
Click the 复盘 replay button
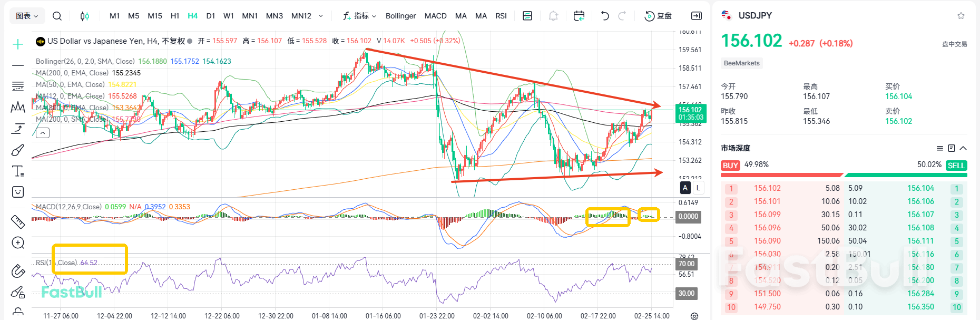click(x=659, y=16)
